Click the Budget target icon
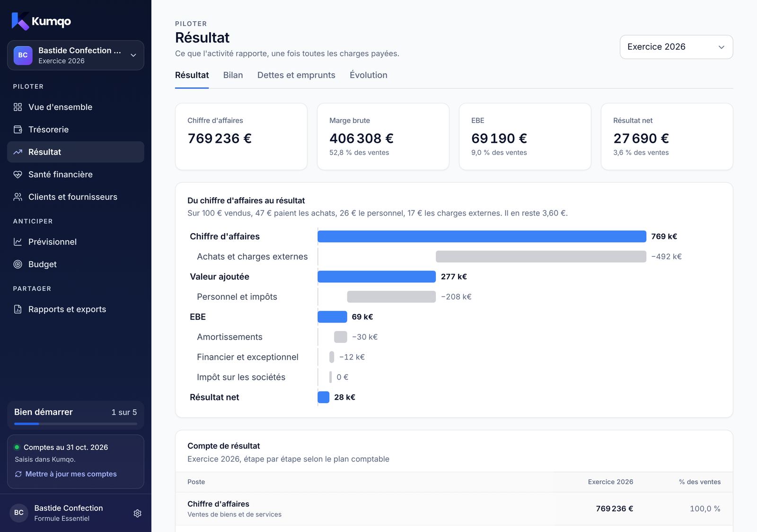The image size is (757, 532). [18, 264]
